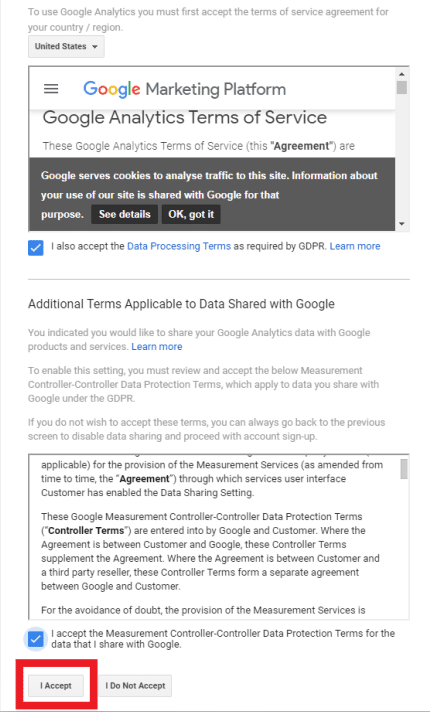Click Learn more beside the GDPR text

pyautogui.click(x=355, y=246)
